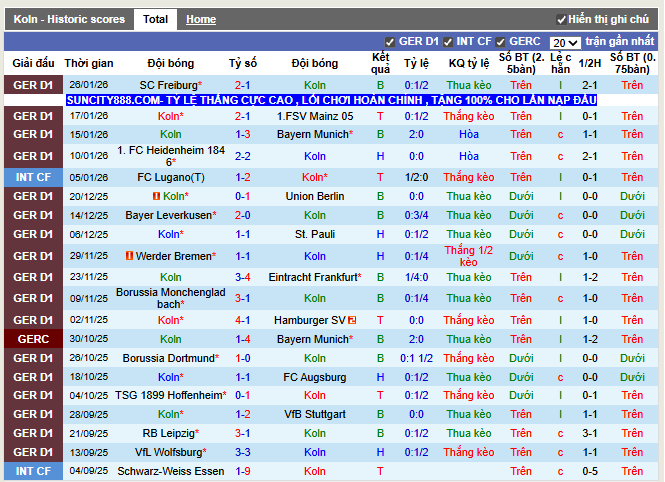Open the Home tab
This screenshot has height=482, width=665.
[x=201, y=20]
